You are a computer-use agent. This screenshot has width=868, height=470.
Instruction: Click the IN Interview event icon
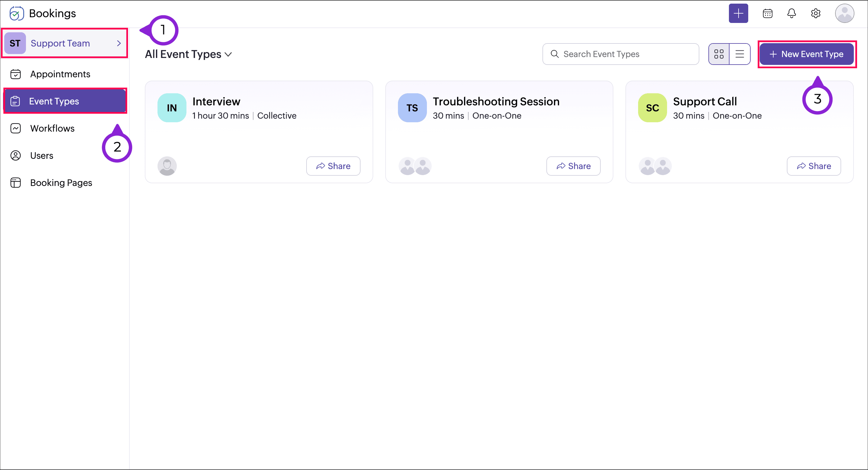click(x=171, y=108)
